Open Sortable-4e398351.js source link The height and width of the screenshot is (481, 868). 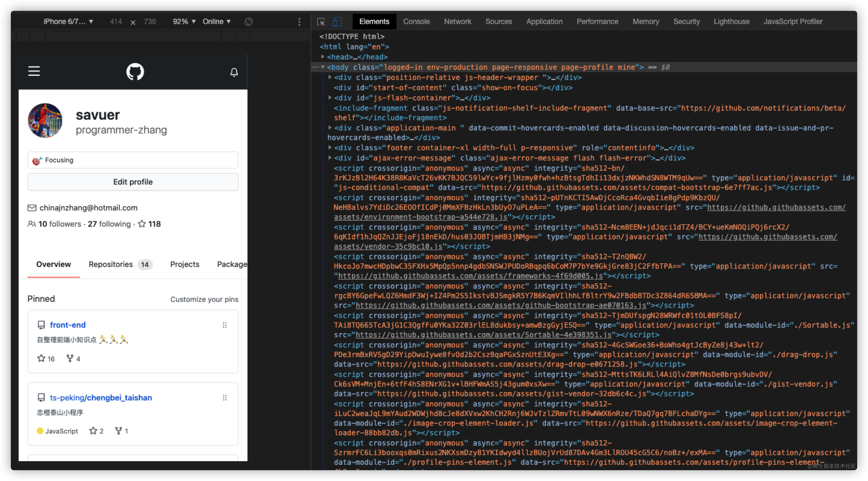(x=484, y=335)
